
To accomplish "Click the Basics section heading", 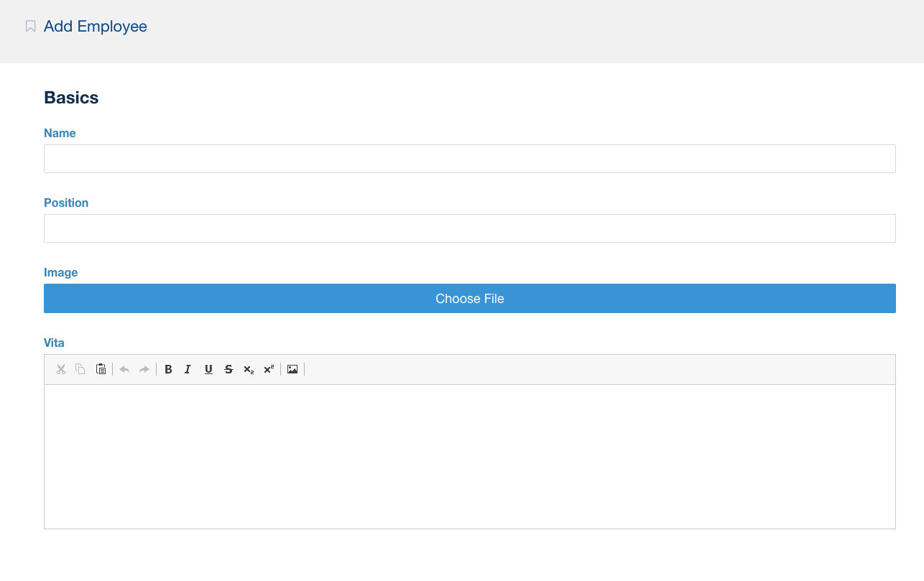I will click(71, 97).
